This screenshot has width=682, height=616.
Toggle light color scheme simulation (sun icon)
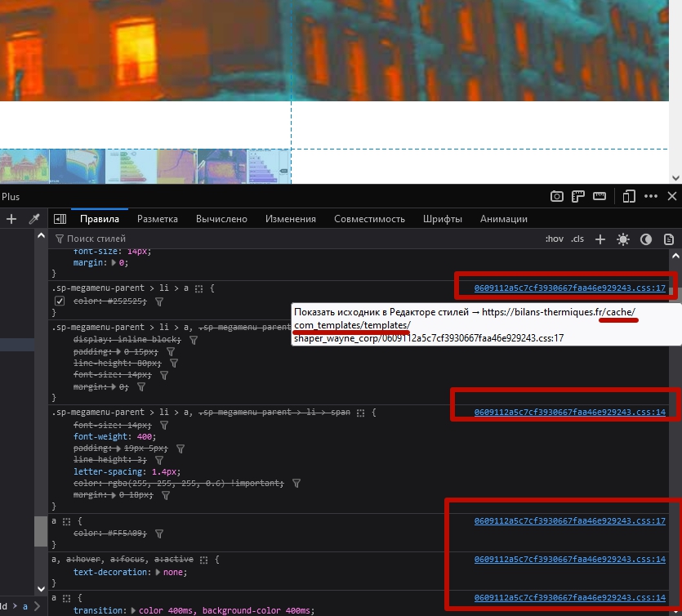click(623, 239)
